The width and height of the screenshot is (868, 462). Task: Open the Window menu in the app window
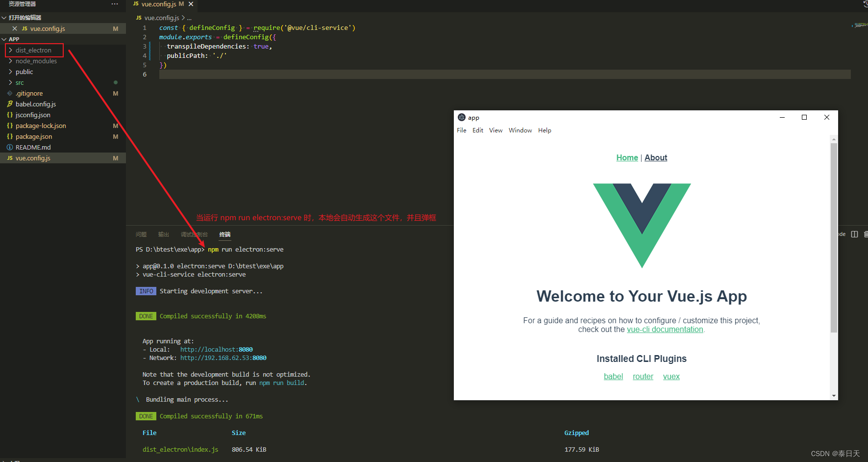pyautogui.click(x=520, y=130)
